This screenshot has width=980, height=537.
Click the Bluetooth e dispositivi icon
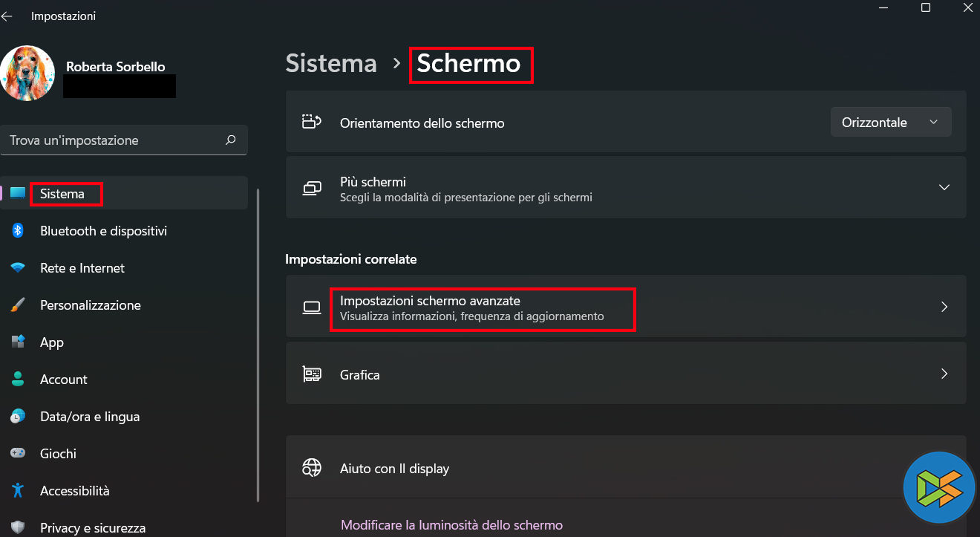[18, 231]
